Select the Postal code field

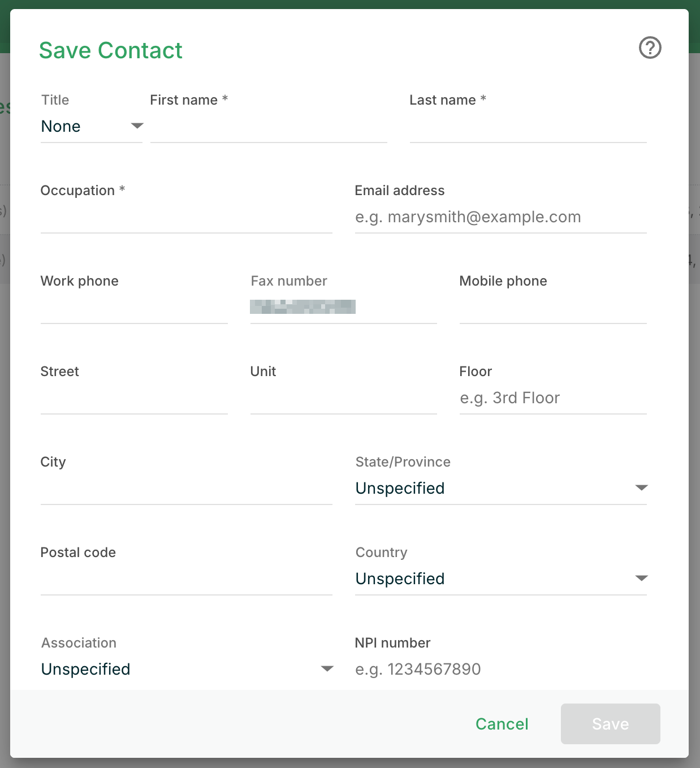tap(186, 580)
